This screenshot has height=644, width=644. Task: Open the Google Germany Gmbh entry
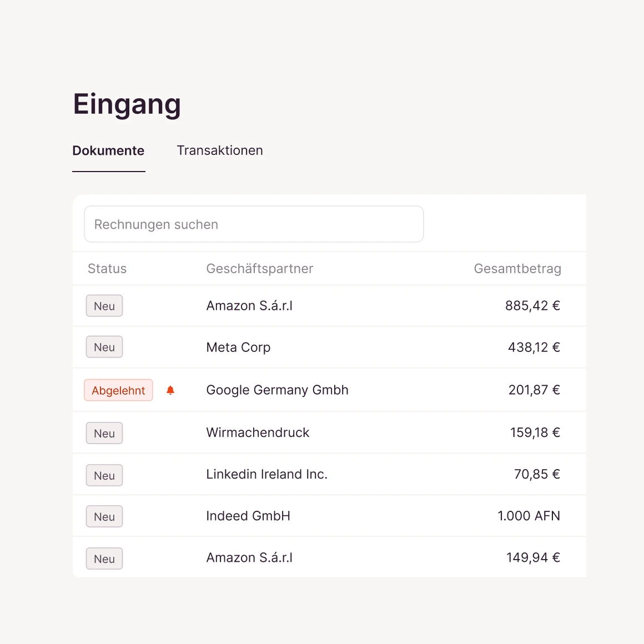tap(277, 390)
